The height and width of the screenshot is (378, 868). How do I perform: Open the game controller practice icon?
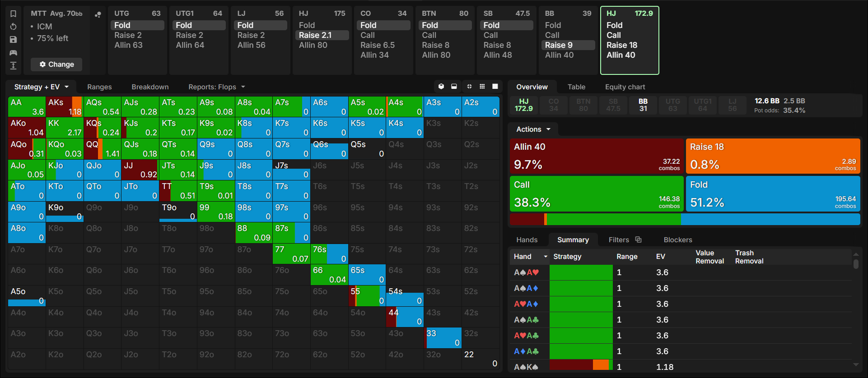point(13,53)
